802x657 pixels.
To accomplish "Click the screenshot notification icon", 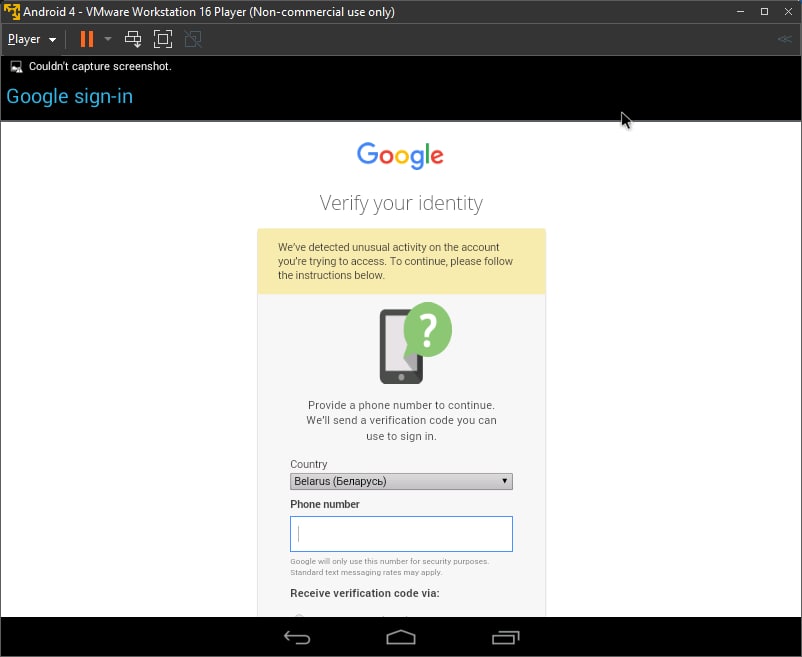I will (x=16, y=66).
